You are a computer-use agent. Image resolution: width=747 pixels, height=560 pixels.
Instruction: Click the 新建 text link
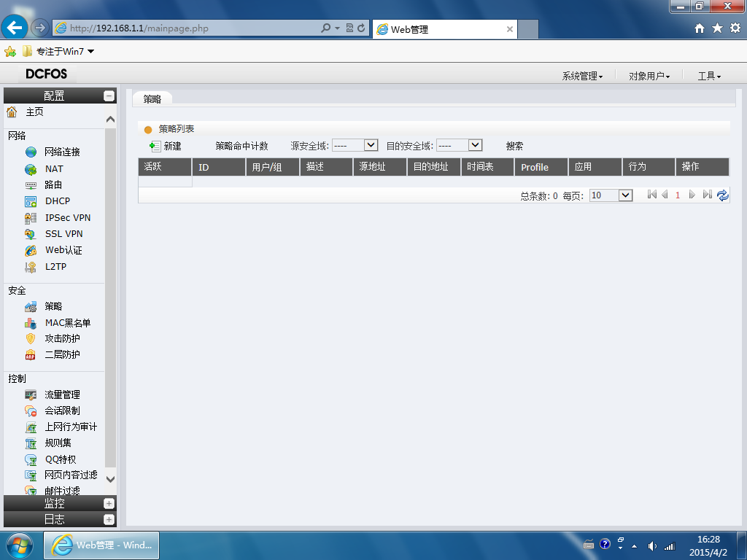point(172,146)
